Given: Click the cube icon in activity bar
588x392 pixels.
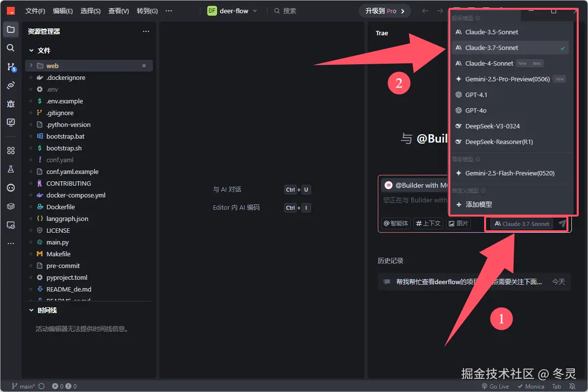Looking at the screenshot, I should (11, 206).
